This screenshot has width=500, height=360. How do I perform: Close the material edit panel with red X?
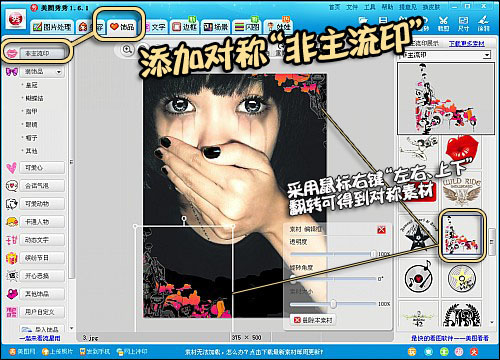(381, 229)
